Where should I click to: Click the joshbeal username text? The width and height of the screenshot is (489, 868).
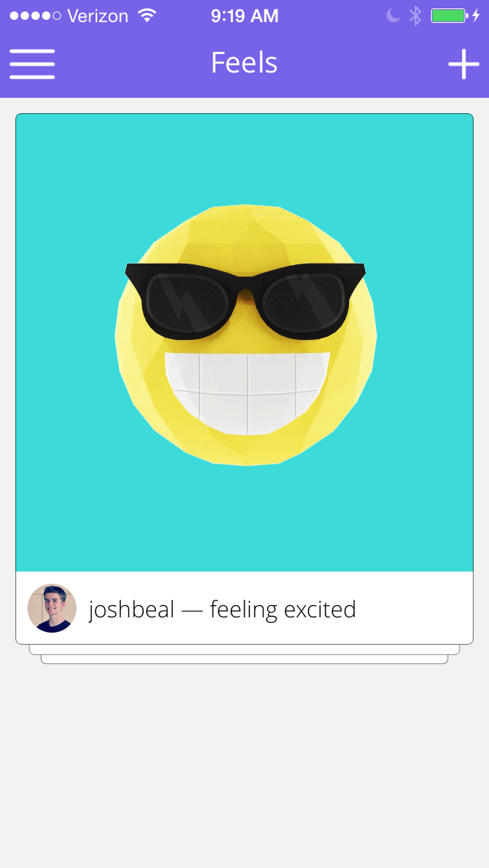(x=132, y=610)
